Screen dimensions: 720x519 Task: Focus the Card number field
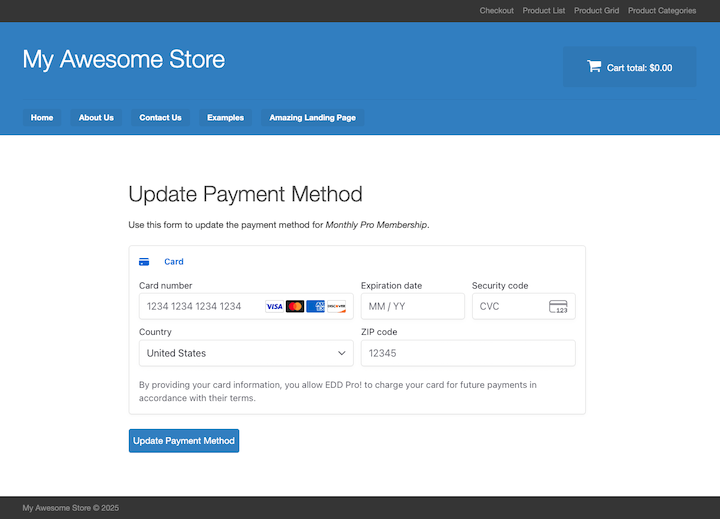[x=200, y=306]
